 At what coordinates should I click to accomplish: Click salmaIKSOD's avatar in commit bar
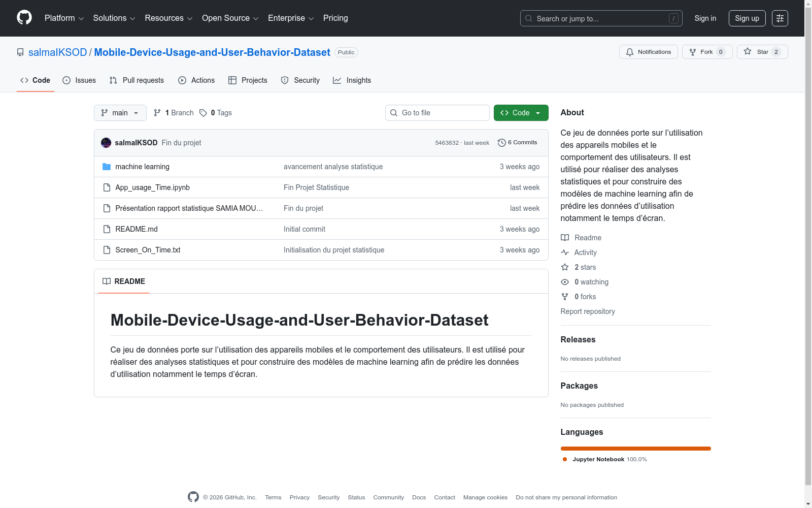coord(106,143)
